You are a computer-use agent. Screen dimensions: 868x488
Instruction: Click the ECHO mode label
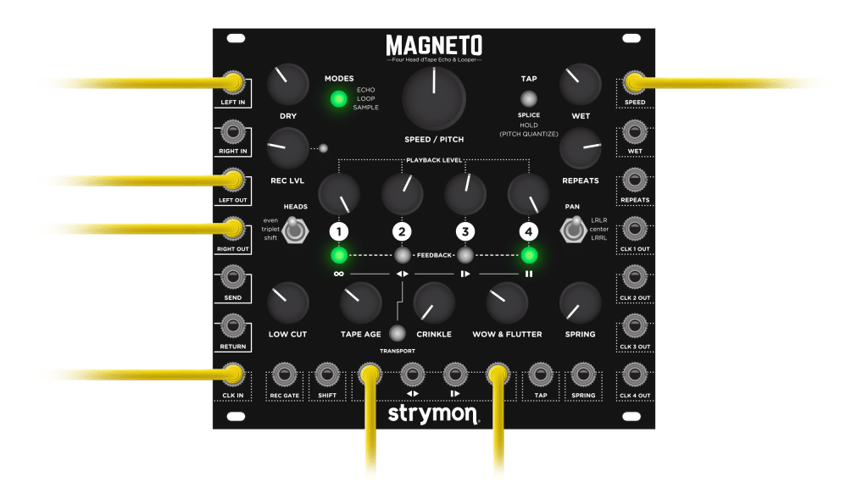[x=366, y=90]
